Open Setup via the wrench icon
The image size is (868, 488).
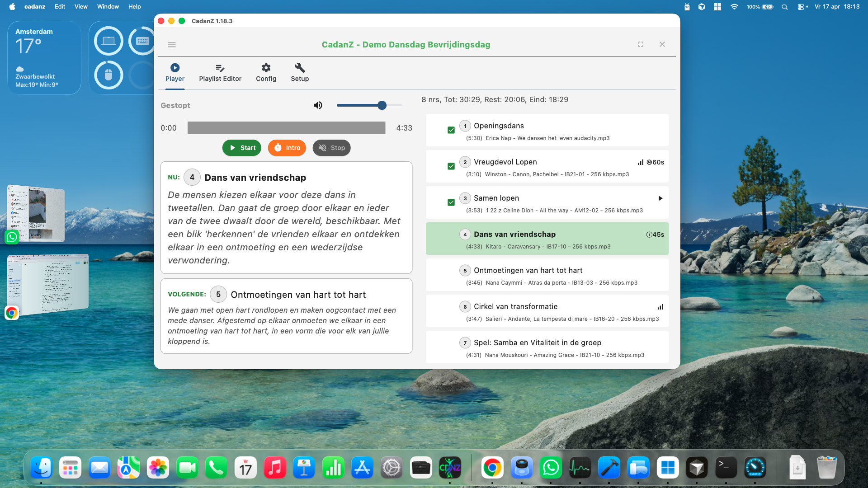pyautogui.click(x=299, y=67)
